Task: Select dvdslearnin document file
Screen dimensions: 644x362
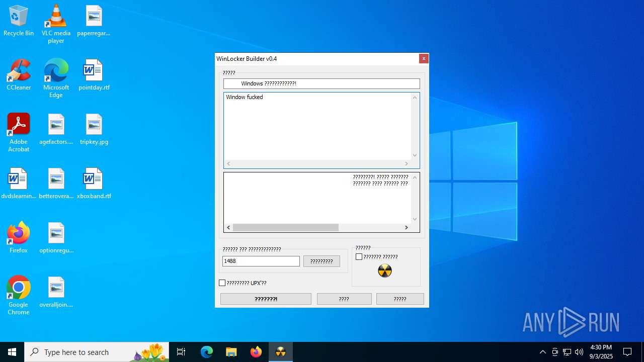Action: coord(19,184)
